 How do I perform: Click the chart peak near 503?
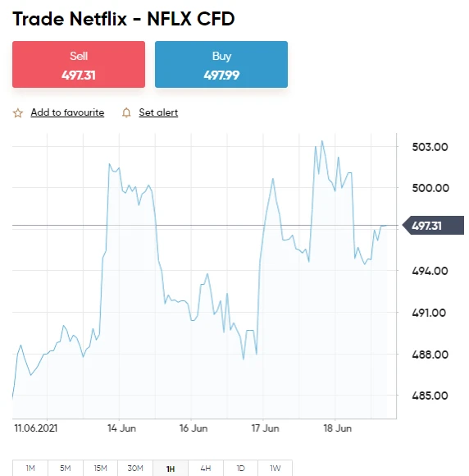[322, 141]
